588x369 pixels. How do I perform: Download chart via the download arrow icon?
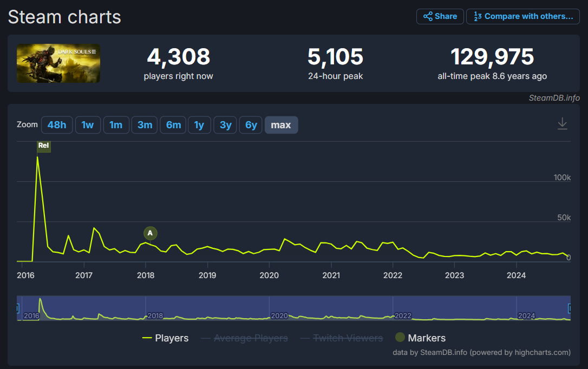click(x=562, y=123)
